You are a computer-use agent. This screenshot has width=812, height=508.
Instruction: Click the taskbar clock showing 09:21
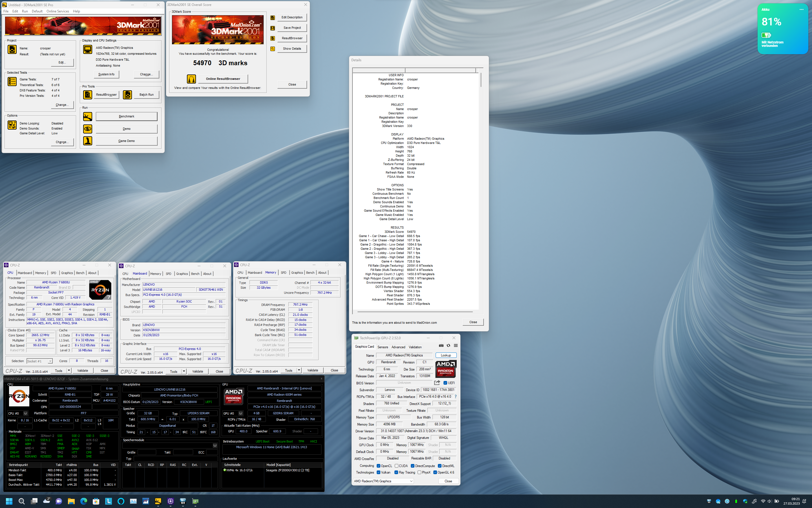click(791, 501)
